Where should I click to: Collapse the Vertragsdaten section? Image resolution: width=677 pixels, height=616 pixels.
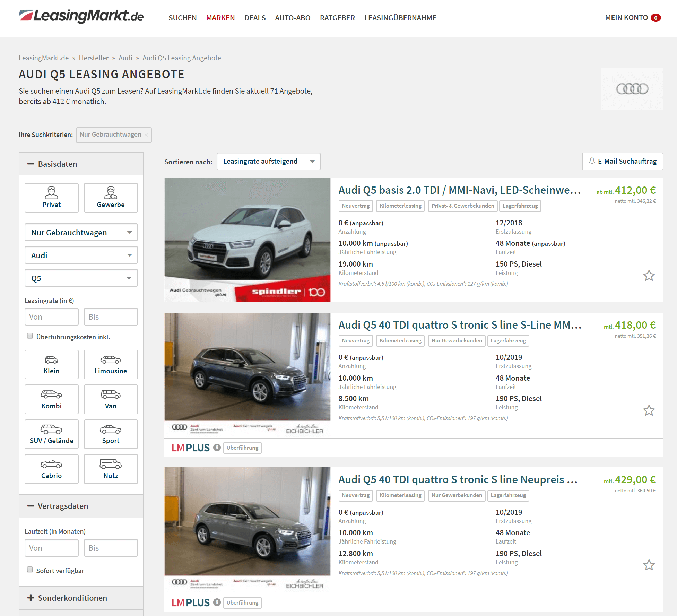(x=81, y=506)
